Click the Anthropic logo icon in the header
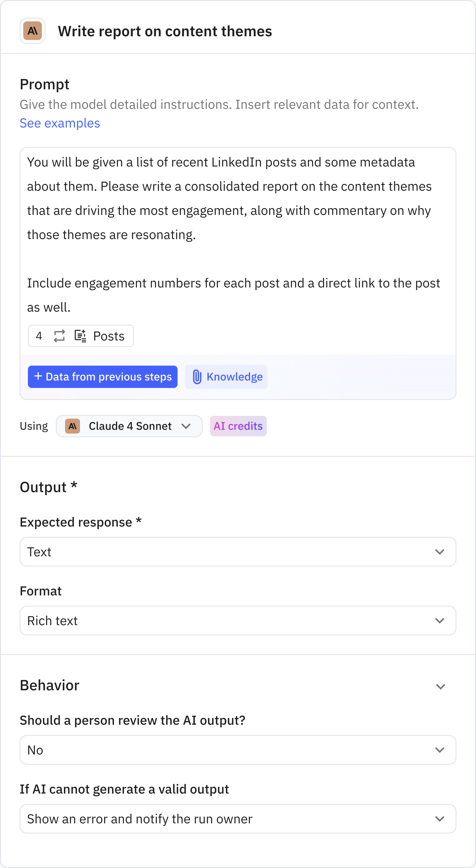 pos(33,31)
